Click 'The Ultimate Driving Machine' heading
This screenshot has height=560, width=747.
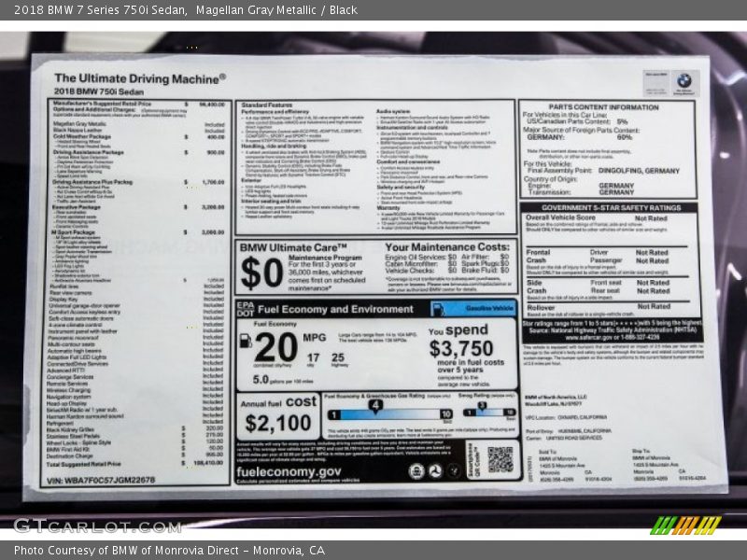click(140, 78)
